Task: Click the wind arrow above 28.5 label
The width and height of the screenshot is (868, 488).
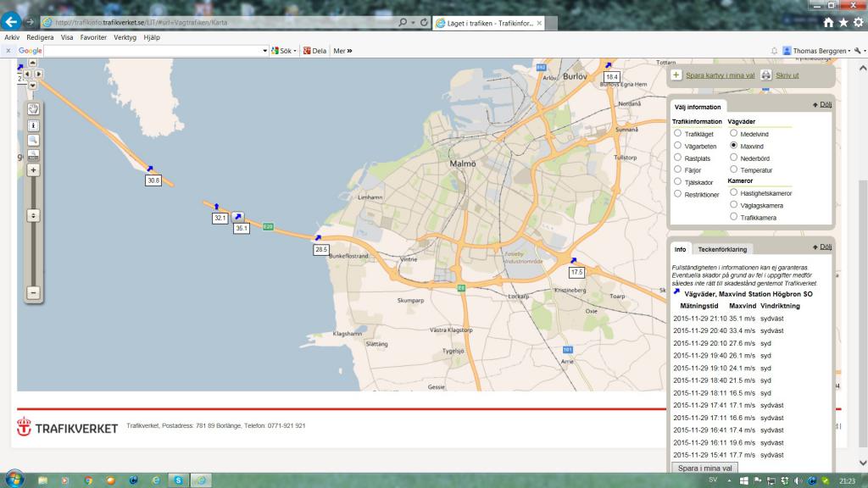Action: [318, 238]
